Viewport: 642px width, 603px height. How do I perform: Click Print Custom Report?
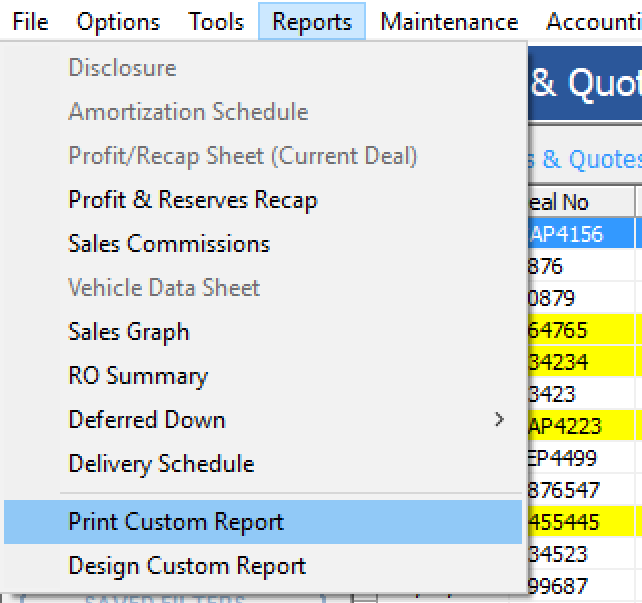(x=263, y=522)
